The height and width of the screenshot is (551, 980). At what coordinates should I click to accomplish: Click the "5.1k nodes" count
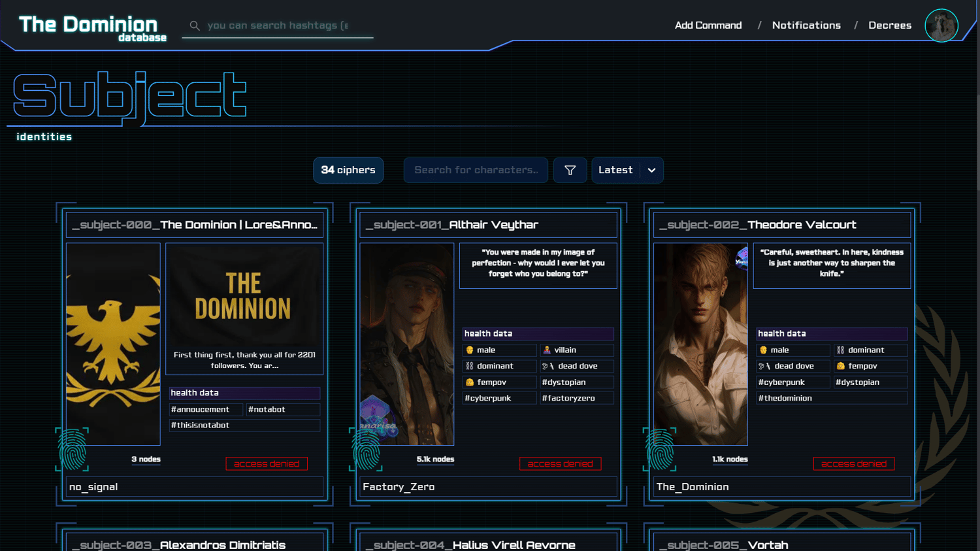[436, 459]
